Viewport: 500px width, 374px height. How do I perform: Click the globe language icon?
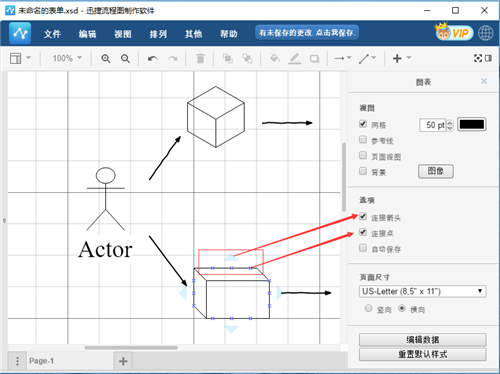pyautogui.click(x=485, y=33)
